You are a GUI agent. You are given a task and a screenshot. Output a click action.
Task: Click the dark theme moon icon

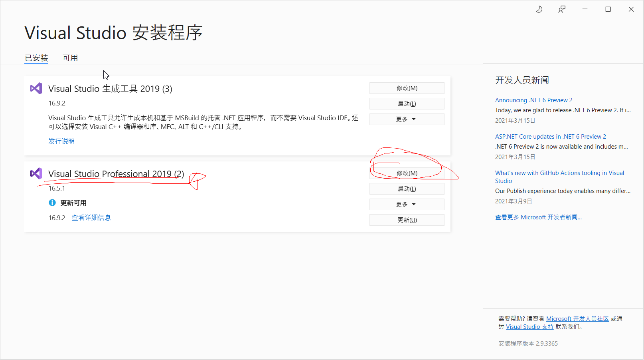(x=539, y=9)
